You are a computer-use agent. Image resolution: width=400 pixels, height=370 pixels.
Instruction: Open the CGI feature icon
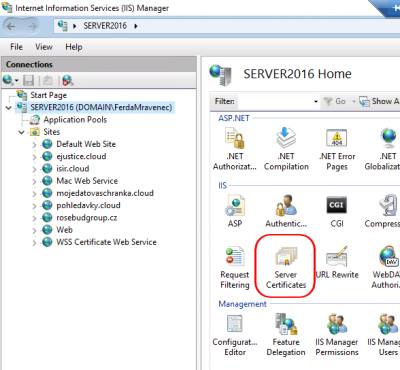337,212
